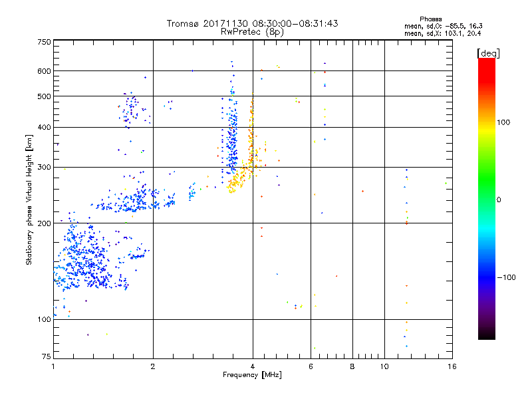Image resolution: width=532 pixels, height=399 pixels.
Task: Click the "1" MHz frequency tick label
Action: (x=53, y=366)
